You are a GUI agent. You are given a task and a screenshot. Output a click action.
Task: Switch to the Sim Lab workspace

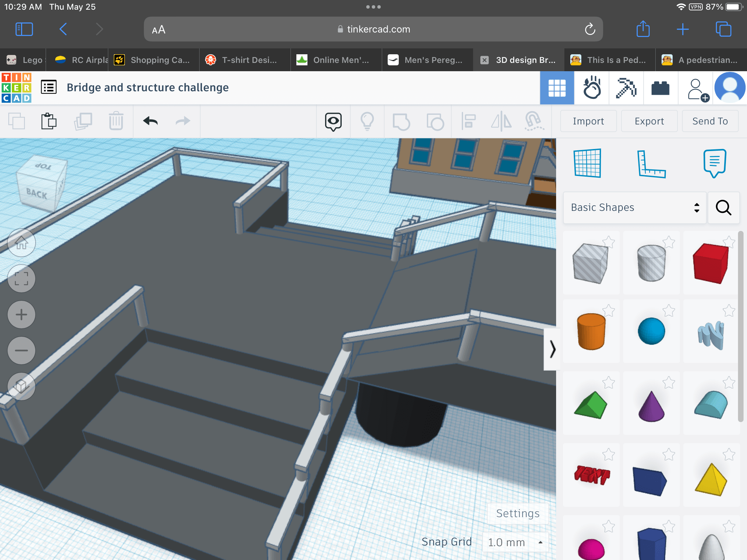pyautogui.click(x=592, y=88)
